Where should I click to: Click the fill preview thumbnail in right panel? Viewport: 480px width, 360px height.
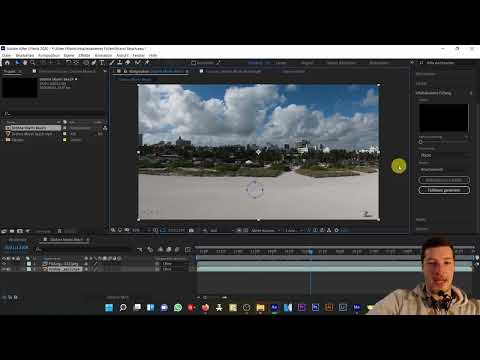tap(443, 117)
